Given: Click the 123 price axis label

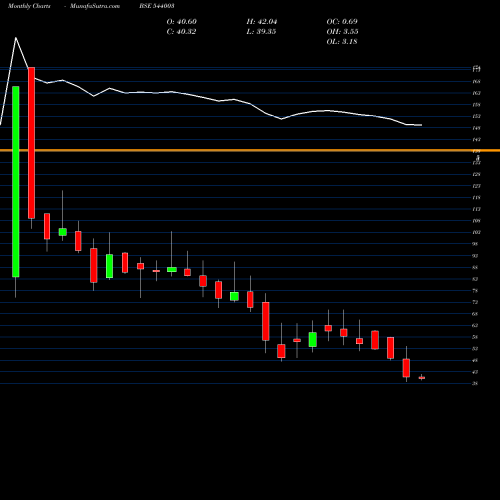Looking at the screenshot, I should 476,186.
